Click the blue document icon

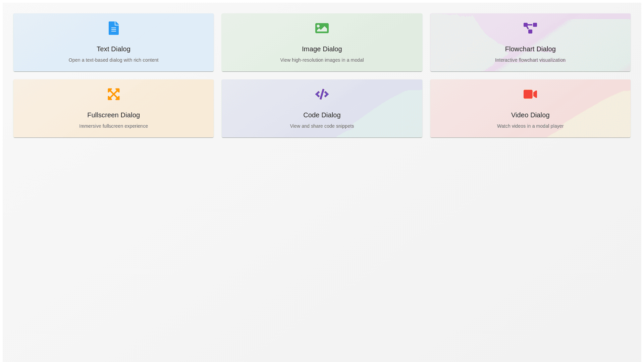click(113, 28)
